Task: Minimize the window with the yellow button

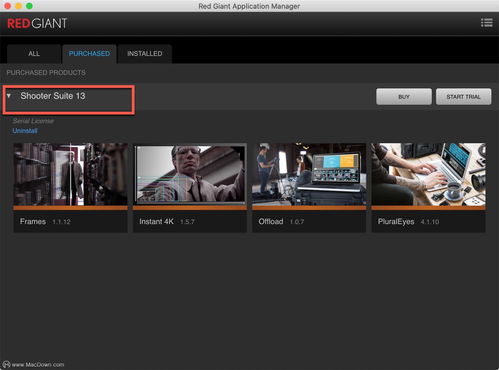Action: click(18, 6)
